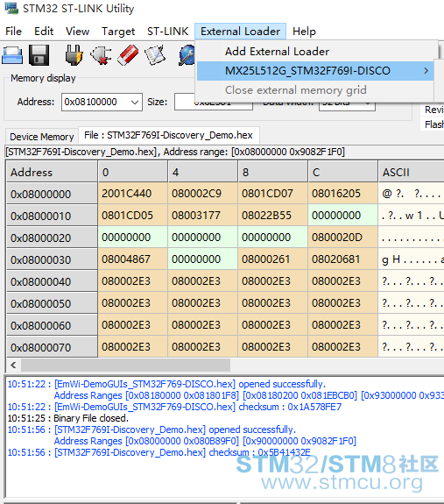Select row address 0x08000070
Screen dimensions: 444x504
(x=52, y=347)
